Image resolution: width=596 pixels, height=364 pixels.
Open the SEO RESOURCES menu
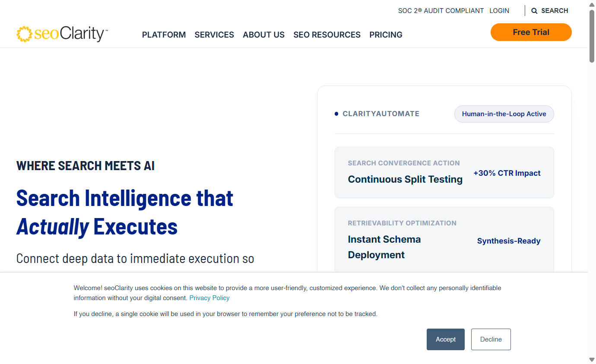point(327,35)
